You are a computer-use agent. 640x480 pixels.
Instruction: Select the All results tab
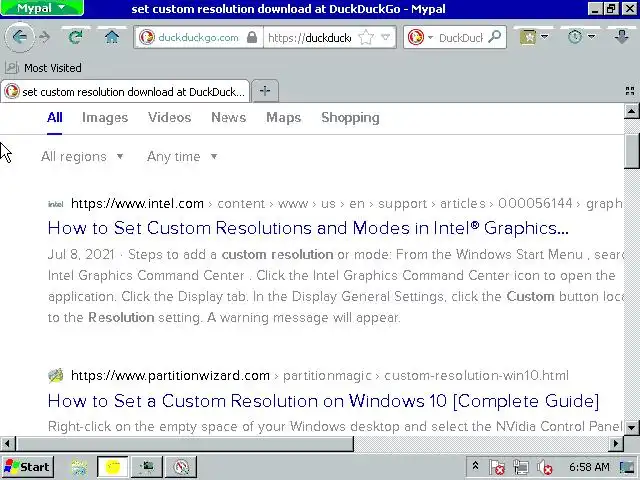tap(55, 118)
